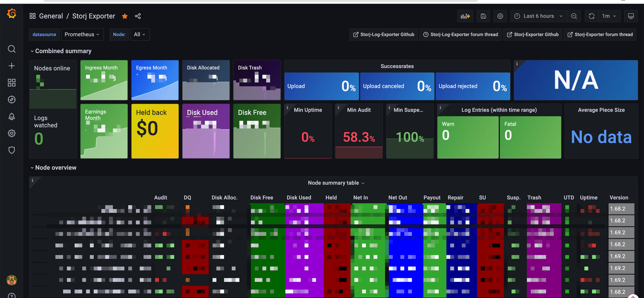Open dashboard settings gear icon
This screenshot has height=298, width=644.
point(500,16)
